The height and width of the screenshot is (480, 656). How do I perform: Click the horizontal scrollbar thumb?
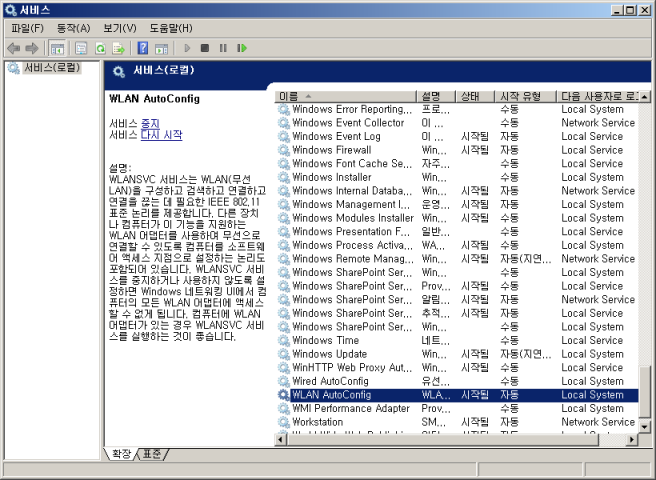[x=443, y=439]
